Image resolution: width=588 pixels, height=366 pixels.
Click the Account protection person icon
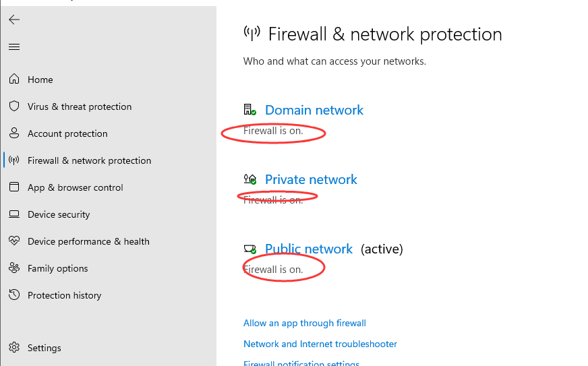[14, 133]
